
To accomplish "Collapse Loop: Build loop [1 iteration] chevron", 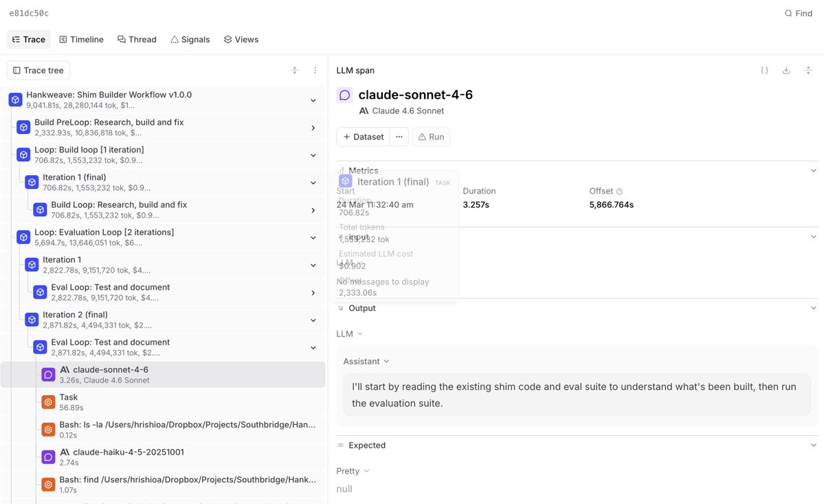I will coord(313,155).
